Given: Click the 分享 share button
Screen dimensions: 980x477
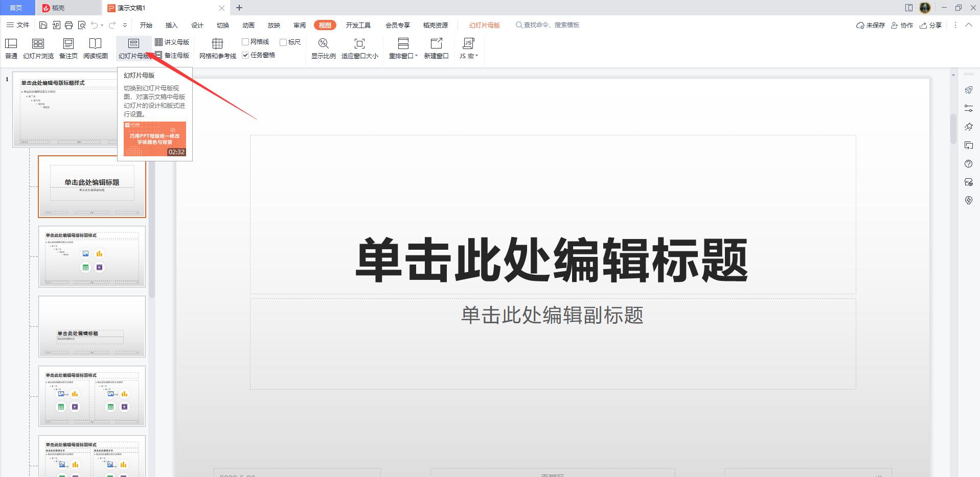Looking at the screenshot, I should 930,25.
